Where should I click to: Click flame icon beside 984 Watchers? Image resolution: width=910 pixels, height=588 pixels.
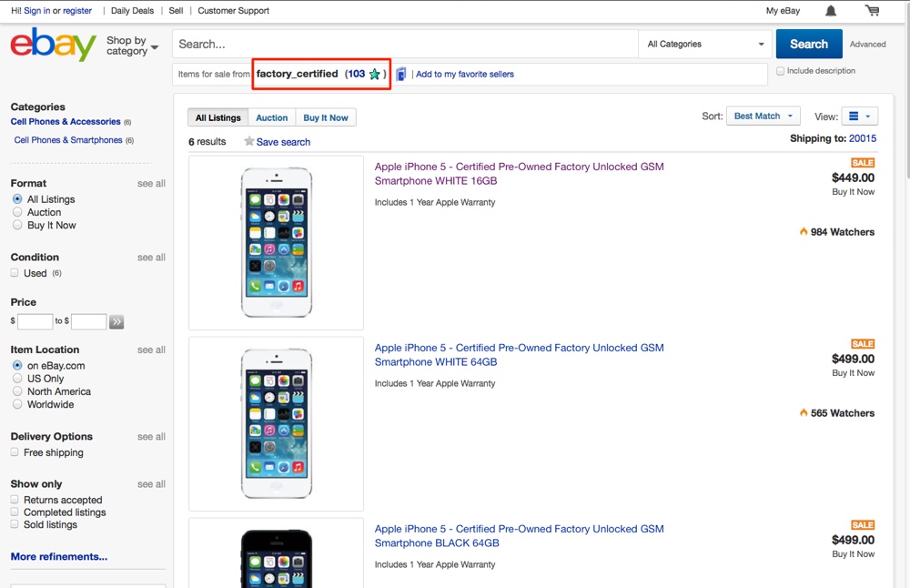click(804, 231)
